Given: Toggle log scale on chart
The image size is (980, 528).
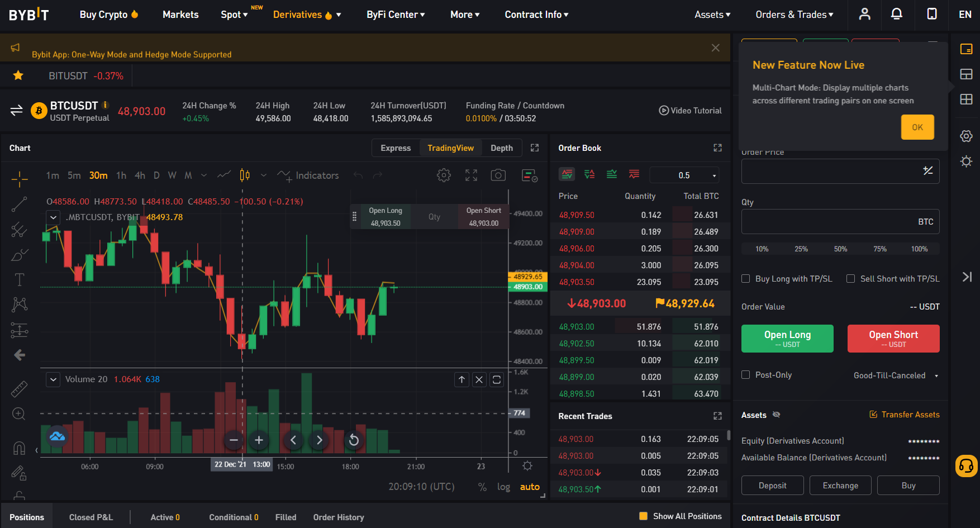Looking at the screenshot, I should click(x=503, y=487).
